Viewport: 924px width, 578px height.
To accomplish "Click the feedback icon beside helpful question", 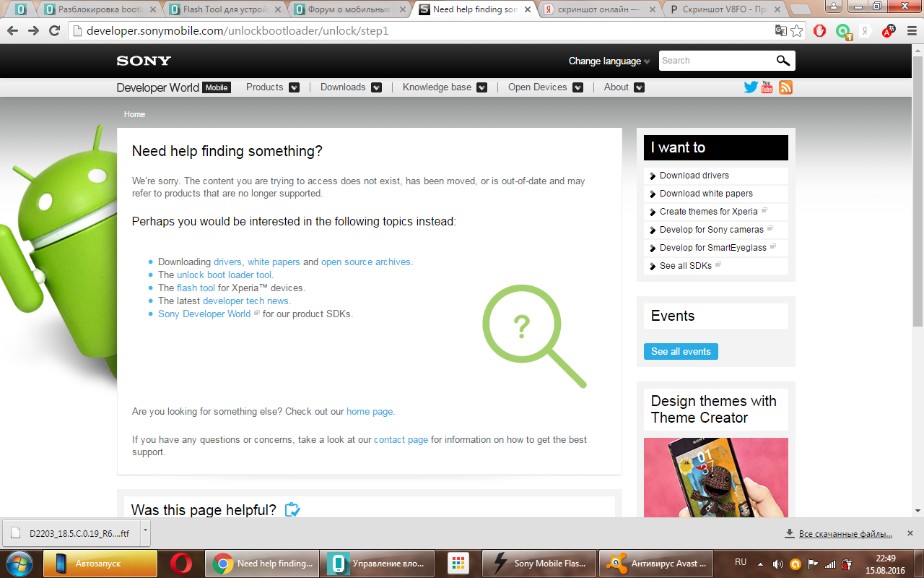I will pyautogui.click(x=292, y=510).
